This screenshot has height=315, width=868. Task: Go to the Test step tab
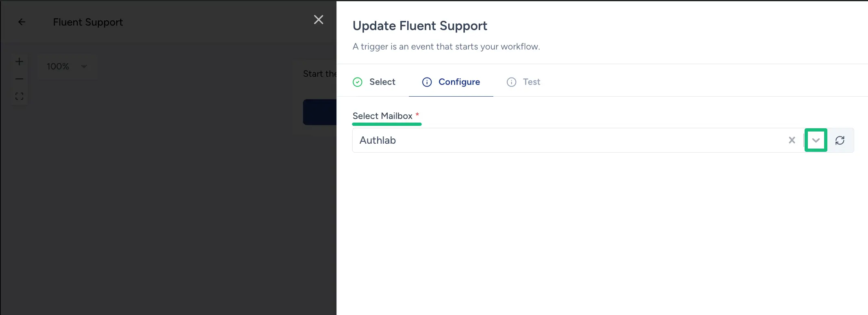531,82
